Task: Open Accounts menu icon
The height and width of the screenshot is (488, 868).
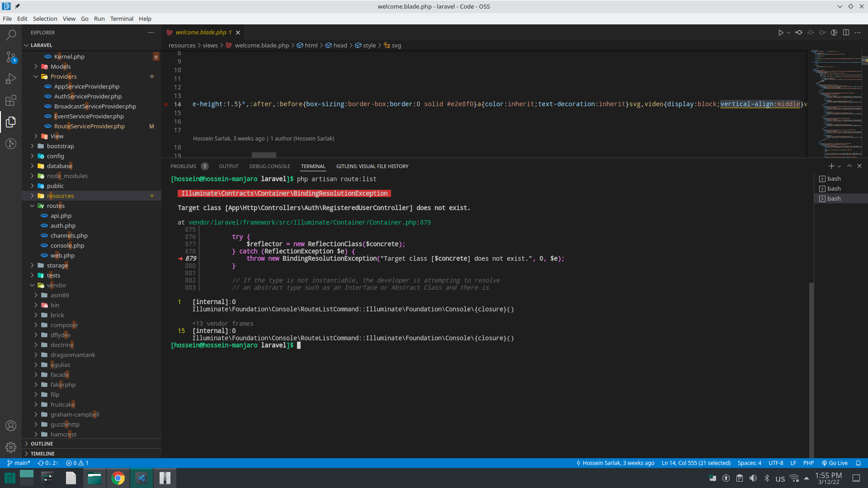Action: tap(11, 426)
